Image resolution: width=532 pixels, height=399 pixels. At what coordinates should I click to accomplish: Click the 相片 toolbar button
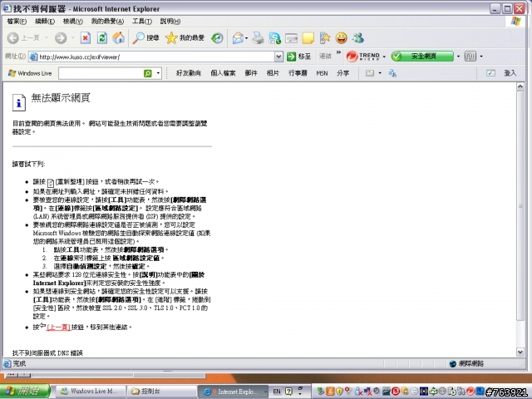click(273, 73)
